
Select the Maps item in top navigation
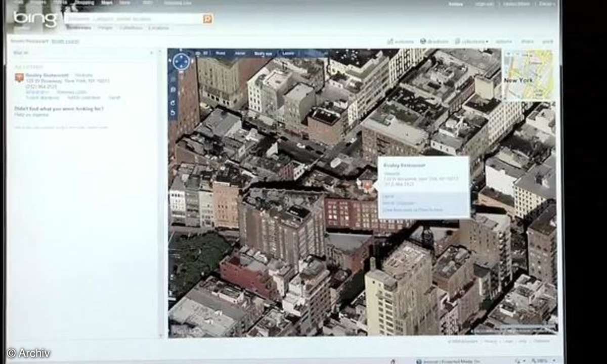[x=107, y=3]
